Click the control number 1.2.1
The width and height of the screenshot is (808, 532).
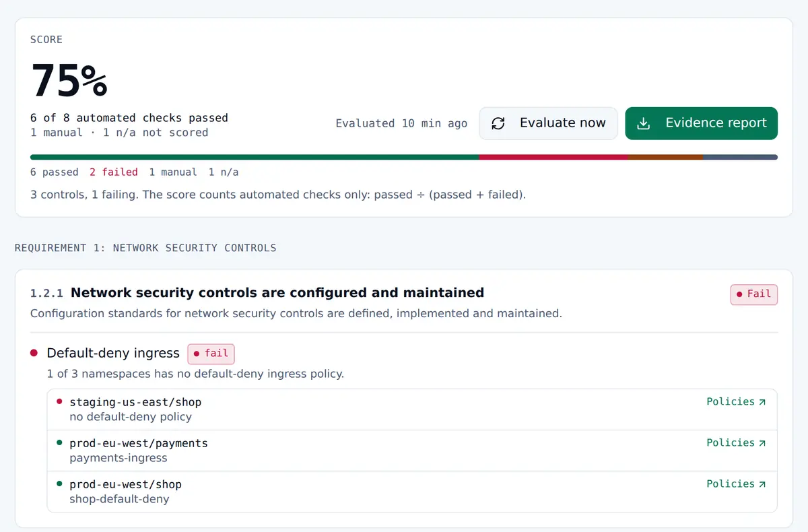(46, 294)
